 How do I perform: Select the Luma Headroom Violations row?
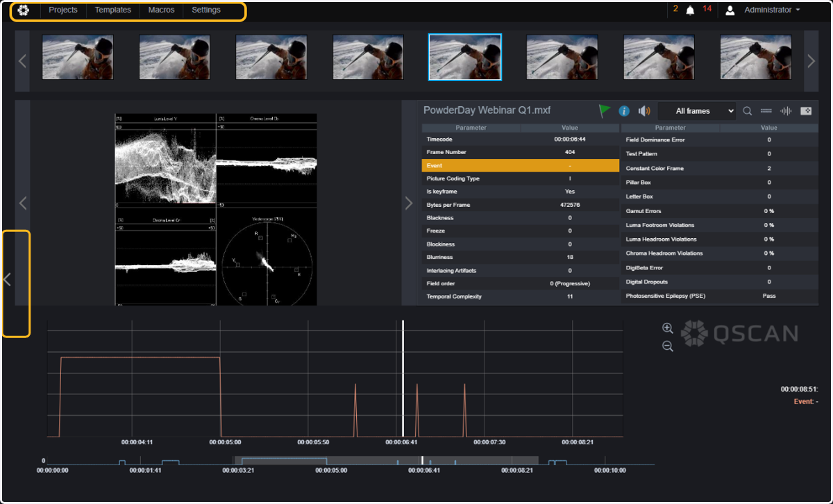pos(719,240)
